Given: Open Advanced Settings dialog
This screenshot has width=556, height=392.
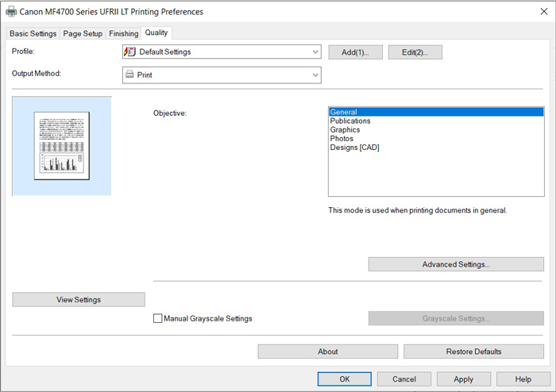Looking at the screenshot, I should point(456,264).
